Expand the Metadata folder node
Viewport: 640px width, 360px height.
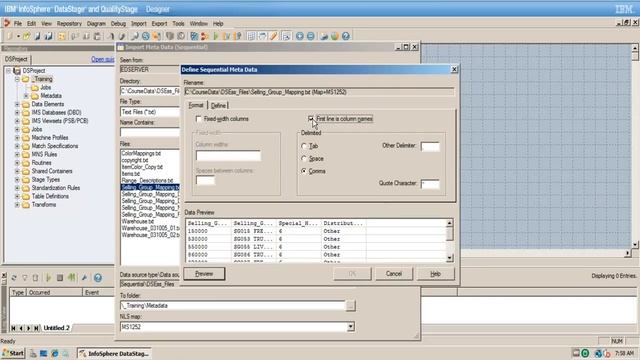click(x=26, y=96)
